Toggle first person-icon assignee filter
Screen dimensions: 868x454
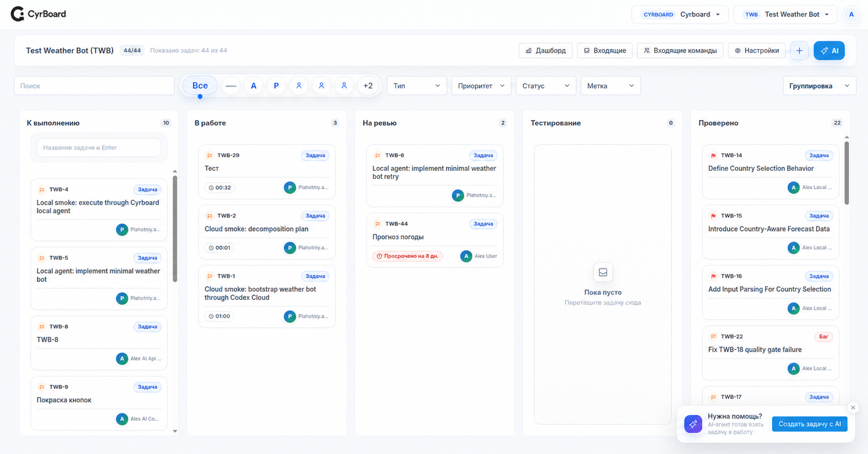(299, 86)
